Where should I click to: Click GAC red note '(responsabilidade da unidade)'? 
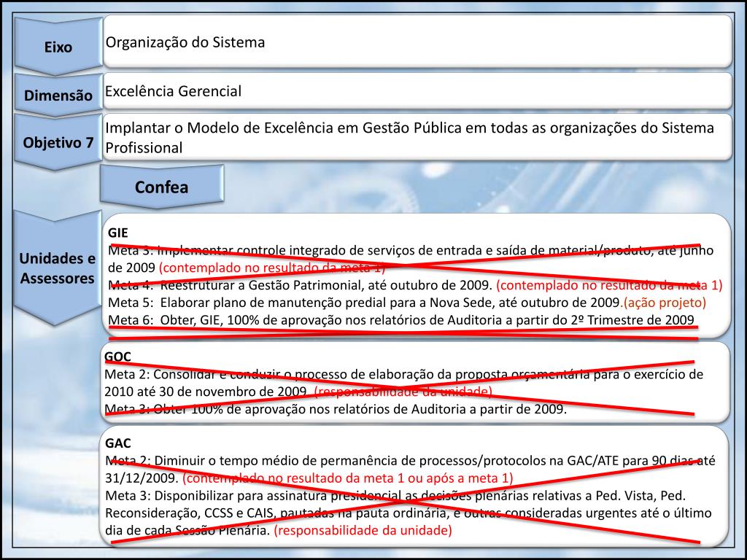click(363, 530)
